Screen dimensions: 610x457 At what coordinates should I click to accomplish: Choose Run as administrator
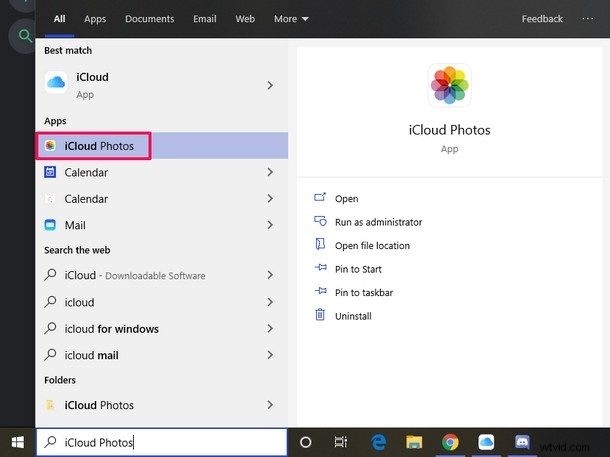(x=368, y=222)
